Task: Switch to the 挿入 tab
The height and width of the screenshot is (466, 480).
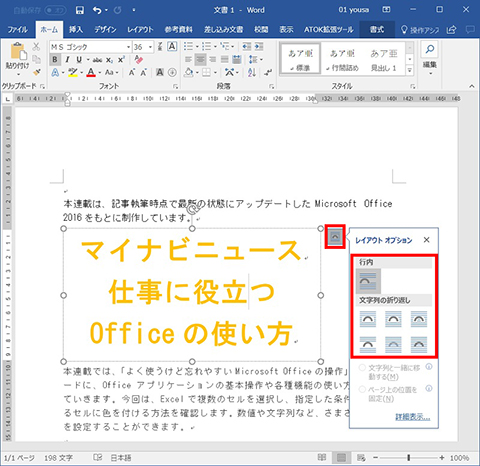Action: coord(76,30)
